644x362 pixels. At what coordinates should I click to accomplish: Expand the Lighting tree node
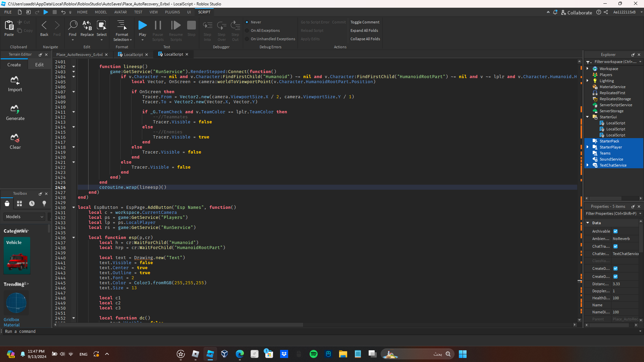tap(587, 81)
